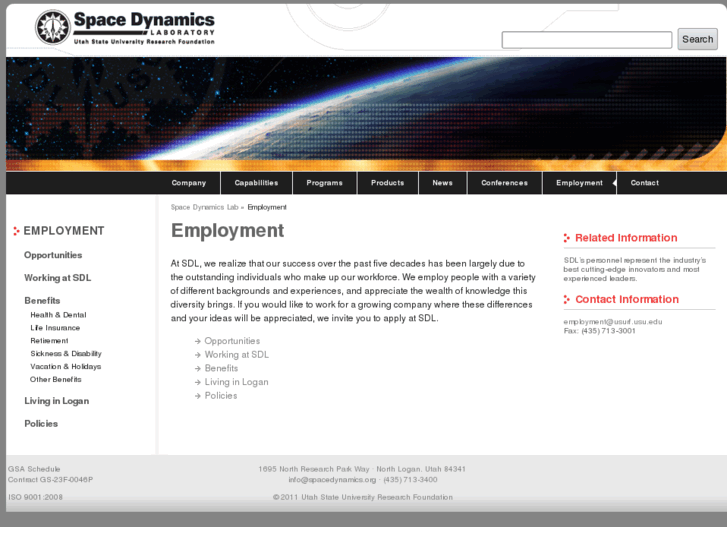Click the Related Information heading
Screen dimensions: 727x545
click(x=626, y=238)
